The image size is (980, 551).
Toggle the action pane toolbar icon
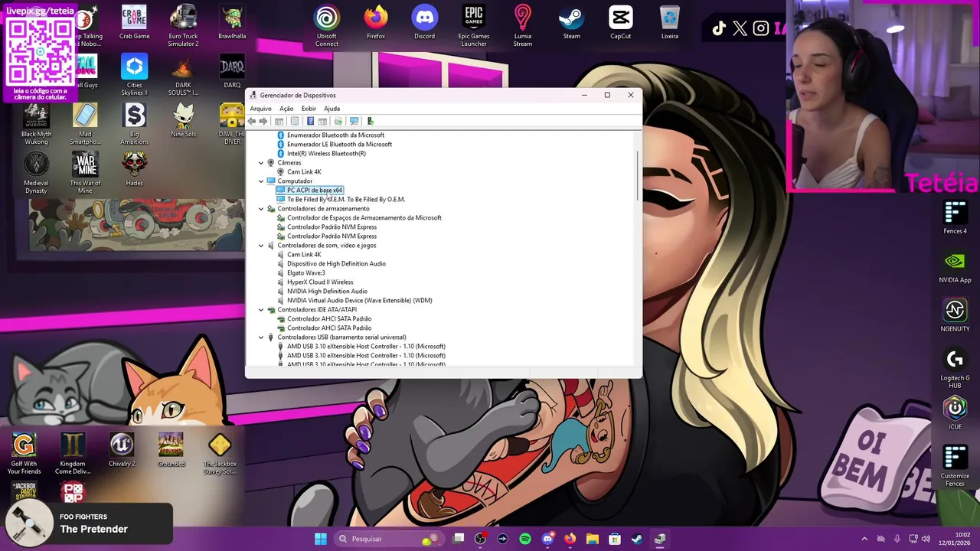[x=322, y=121]
